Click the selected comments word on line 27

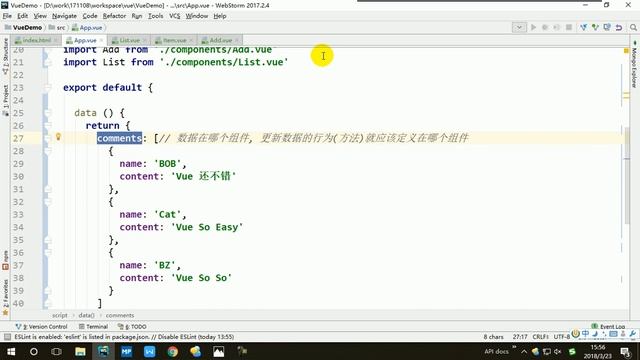119,138
